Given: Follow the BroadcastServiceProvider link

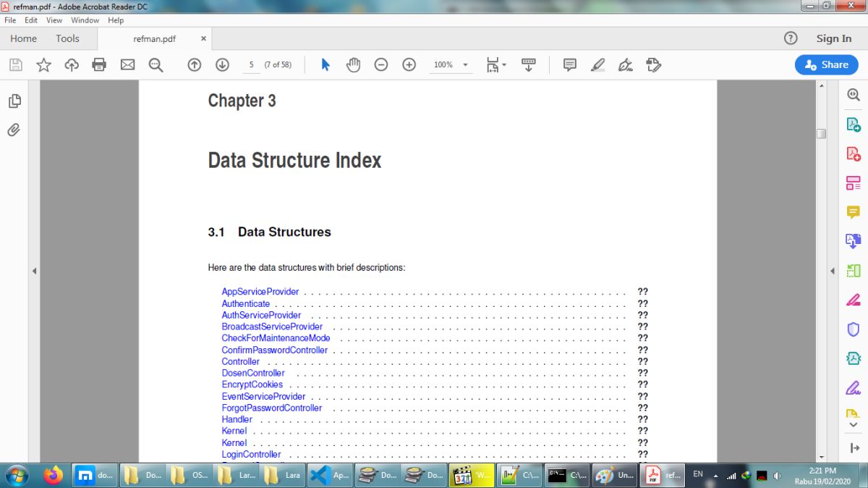Looking at the screenshot, I should (272, 327).
